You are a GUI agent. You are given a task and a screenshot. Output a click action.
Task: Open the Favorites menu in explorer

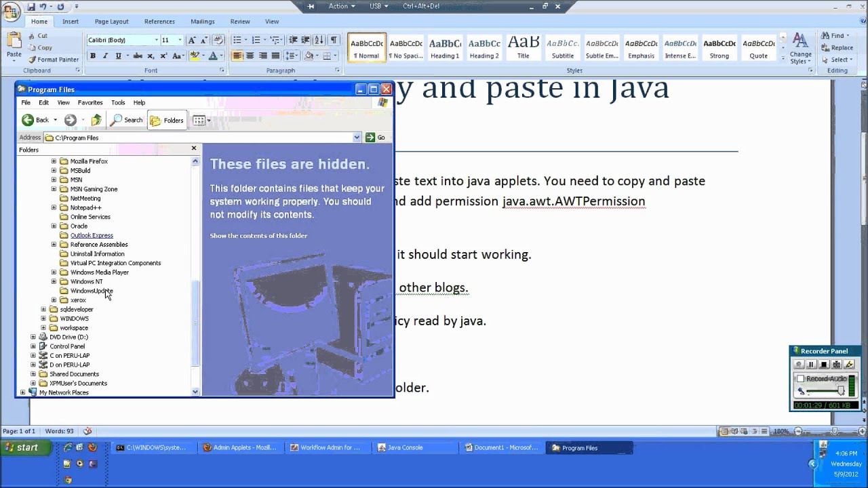(x=90, y=102)
